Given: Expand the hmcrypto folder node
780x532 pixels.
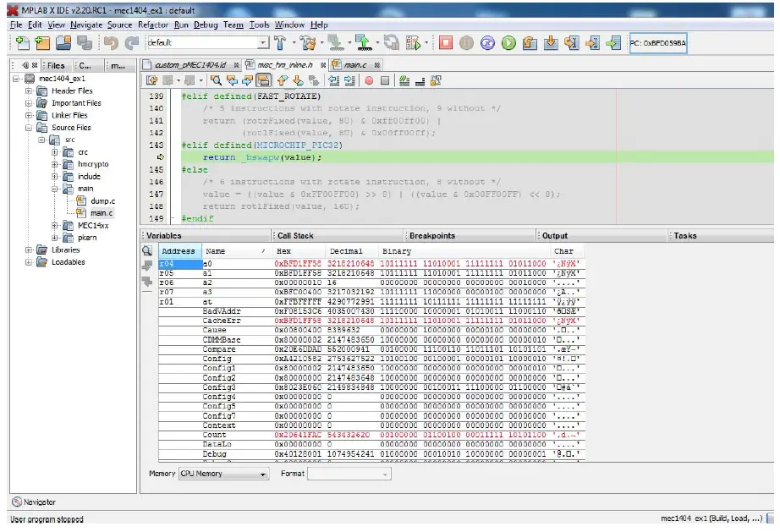Looking at the screenshot, I should tap(55, 164).
